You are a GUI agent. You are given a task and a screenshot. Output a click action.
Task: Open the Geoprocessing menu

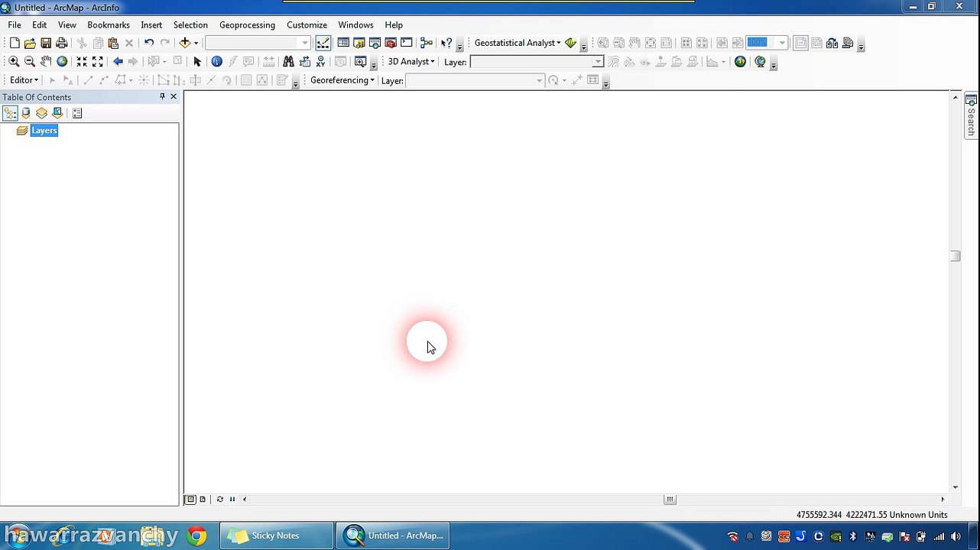tap(247, 25)
